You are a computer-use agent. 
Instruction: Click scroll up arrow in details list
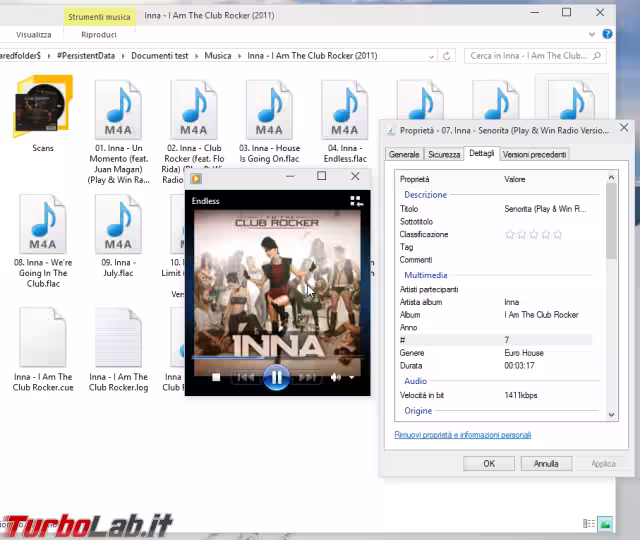tap(611, 177)
